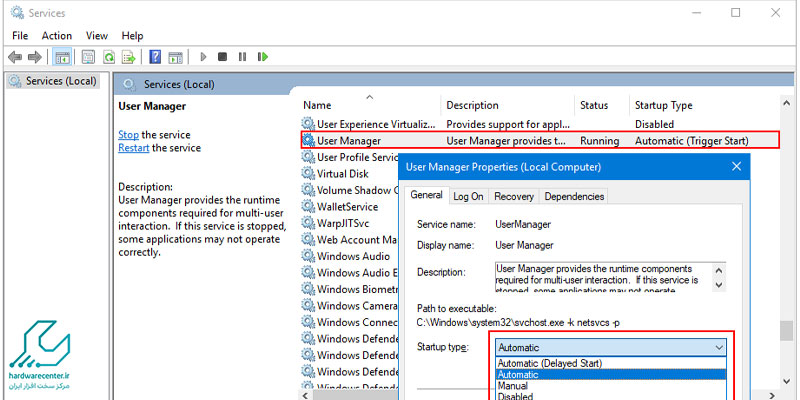Viewport: 800px width, 400px height.
Task: Sort by Description column header
Action: point(472,105)
